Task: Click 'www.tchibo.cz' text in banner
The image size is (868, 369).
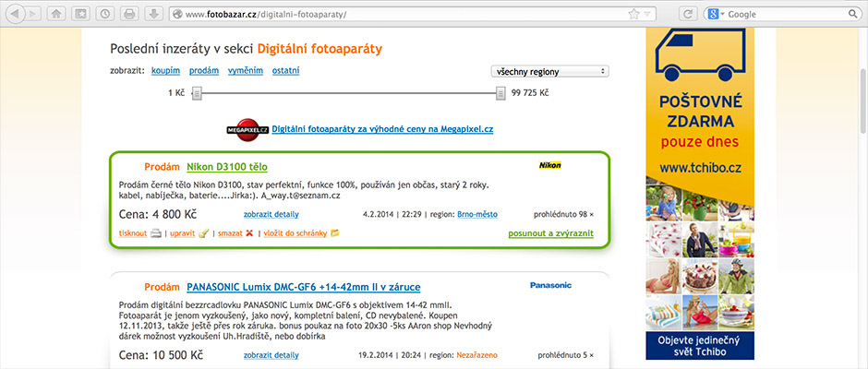Action: click(700, 168)
